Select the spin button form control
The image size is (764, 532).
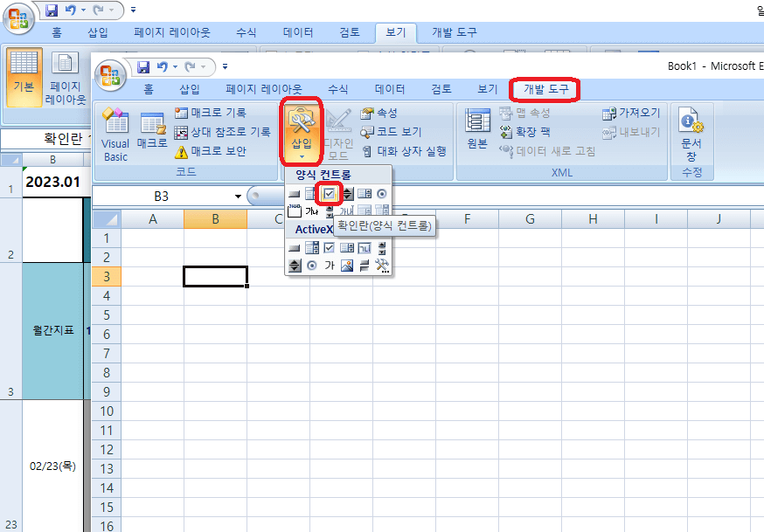(349, 194)
